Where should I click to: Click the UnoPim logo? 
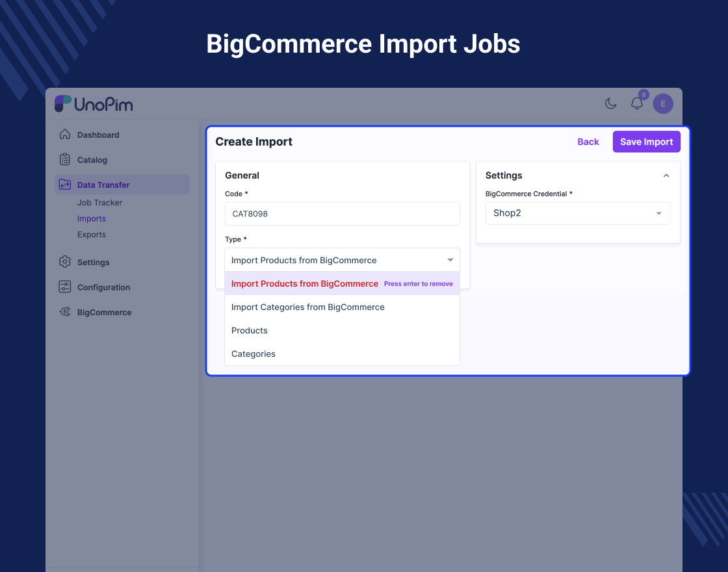coord(95,103)
